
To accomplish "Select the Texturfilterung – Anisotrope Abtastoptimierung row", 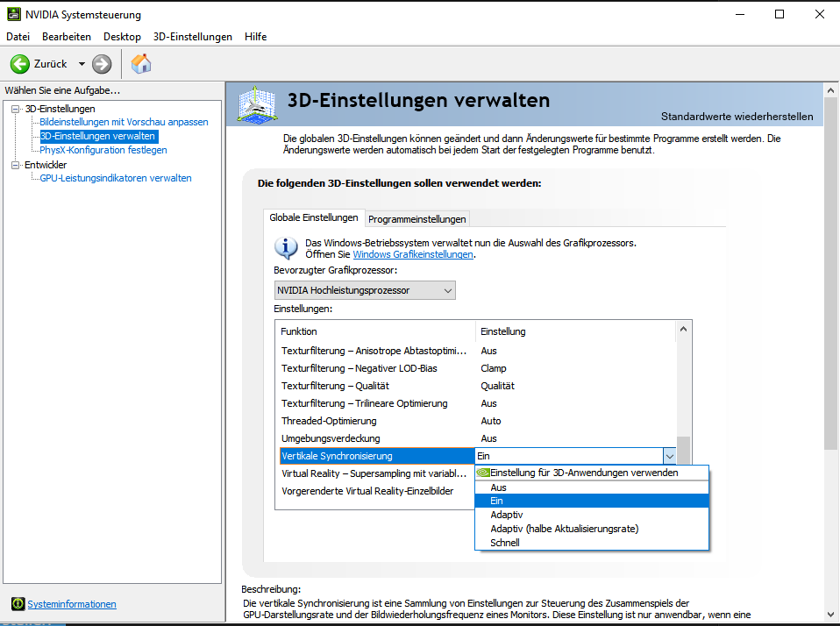I will [x=478, y=351].
